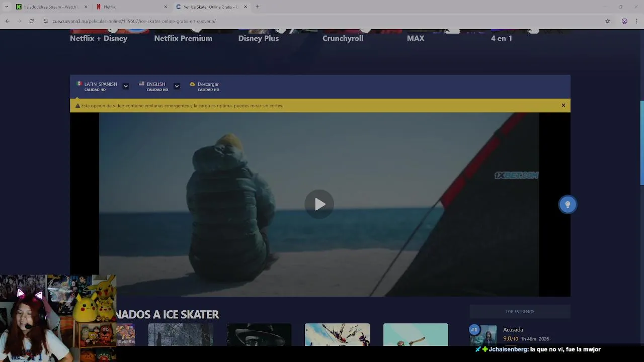Go back to the previous page

[x=7, y=21]
